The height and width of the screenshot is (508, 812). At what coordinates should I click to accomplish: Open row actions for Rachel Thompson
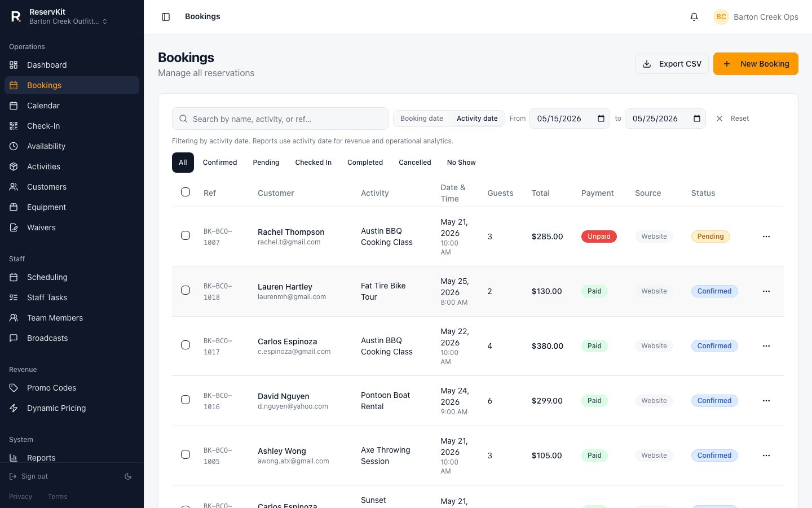766,237
